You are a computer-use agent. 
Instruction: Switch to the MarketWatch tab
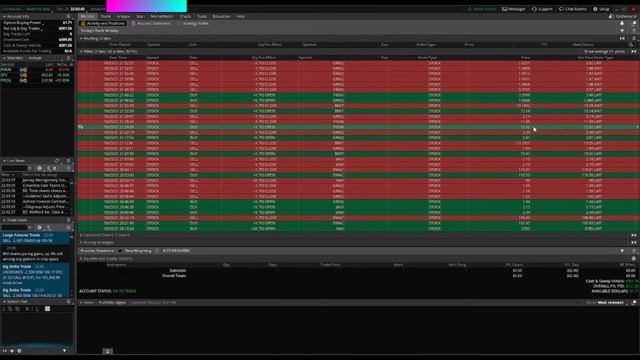pyautogui.click(x=162, y=16)
